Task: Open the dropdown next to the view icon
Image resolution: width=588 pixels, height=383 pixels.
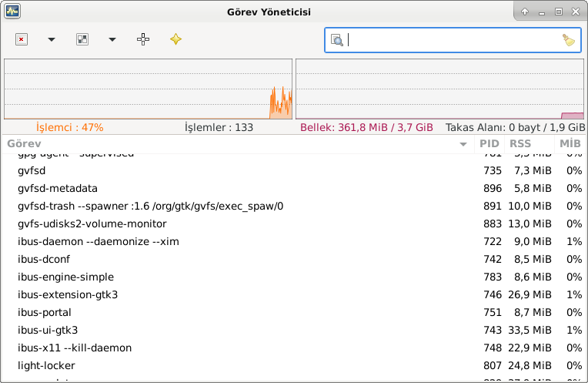Action: pyautogui.click(x=112, y=39)
